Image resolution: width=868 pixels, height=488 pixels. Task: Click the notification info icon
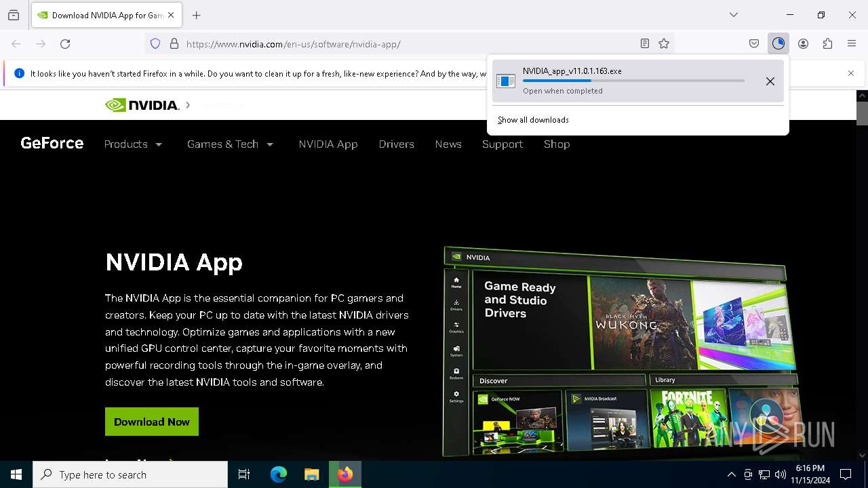(19, 73)
